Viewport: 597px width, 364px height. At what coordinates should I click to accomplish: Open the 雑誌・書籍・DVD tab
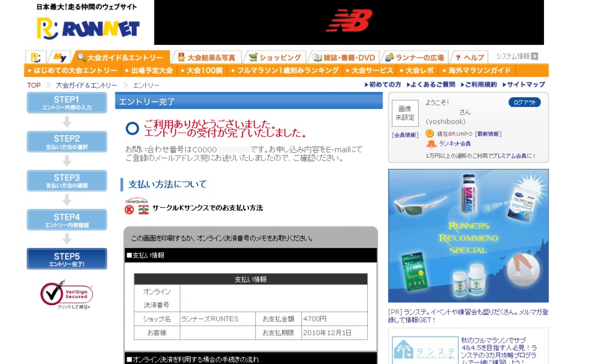pos(344,58)
